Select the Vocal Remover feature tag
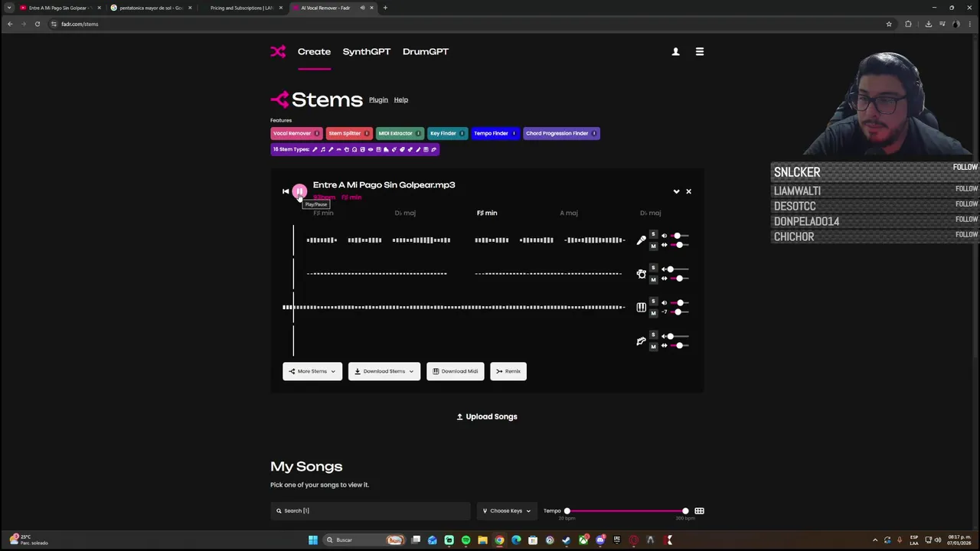The width and height of the screenshot is (980, 551). 296,133
